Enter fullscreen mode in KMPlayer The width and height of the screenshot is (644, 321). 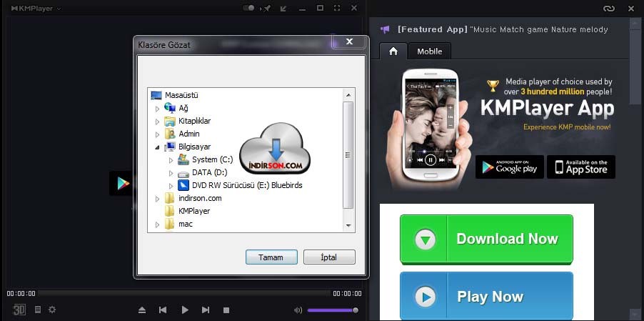337,8
